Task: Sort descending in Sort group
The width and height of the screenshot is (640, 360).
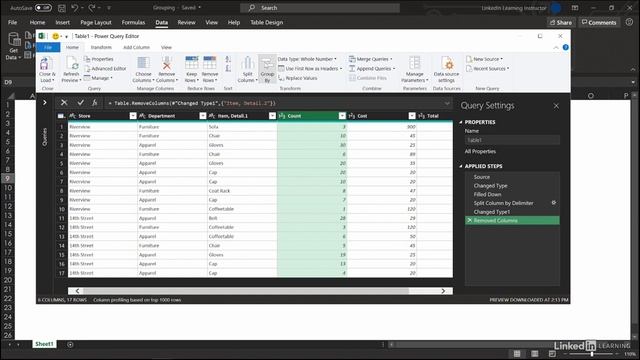Action: (x=228, y=69)
